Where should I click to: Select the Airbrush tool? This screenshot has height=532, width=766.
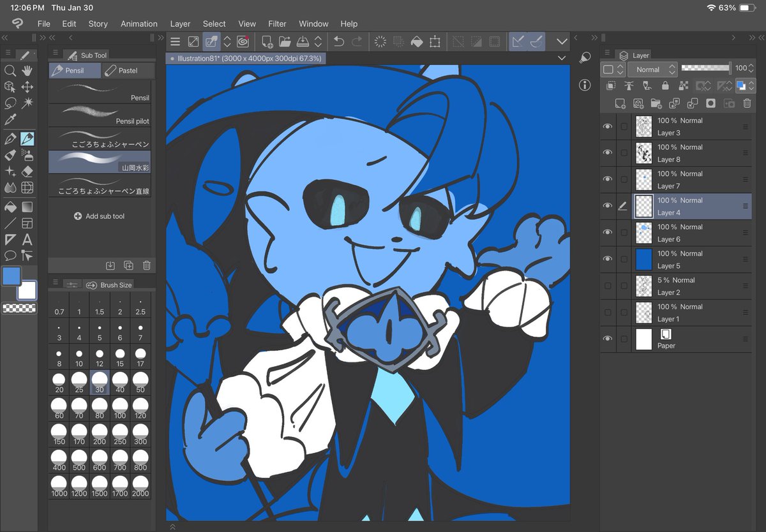27,155
